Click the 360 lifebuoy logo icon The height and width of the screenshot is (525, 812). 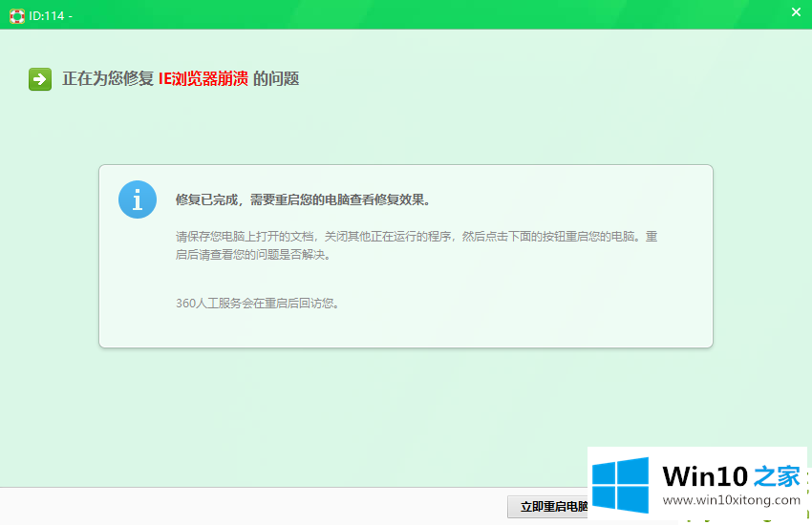click(x=17, y=16)
